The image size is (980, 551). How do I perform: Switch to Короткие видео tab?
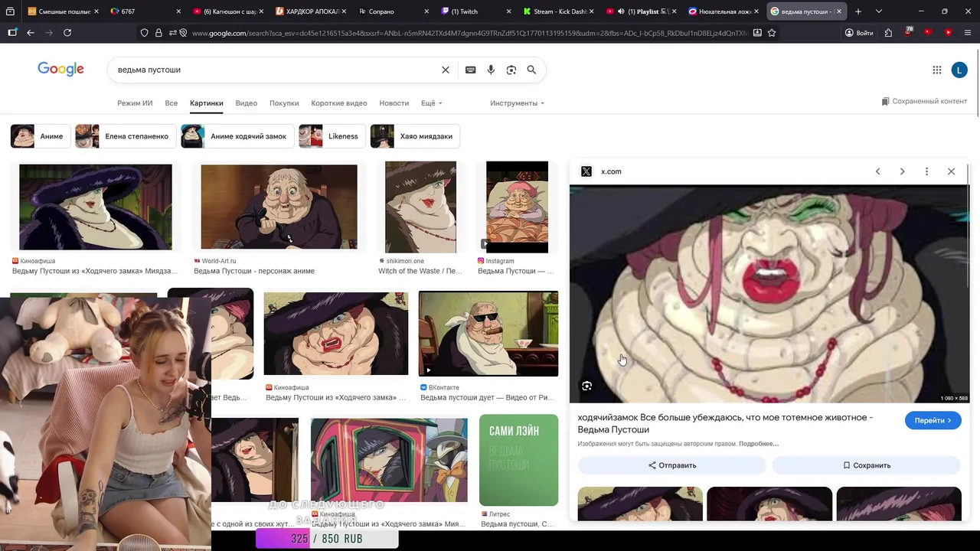pyautogui.click(x=339, y=103)
